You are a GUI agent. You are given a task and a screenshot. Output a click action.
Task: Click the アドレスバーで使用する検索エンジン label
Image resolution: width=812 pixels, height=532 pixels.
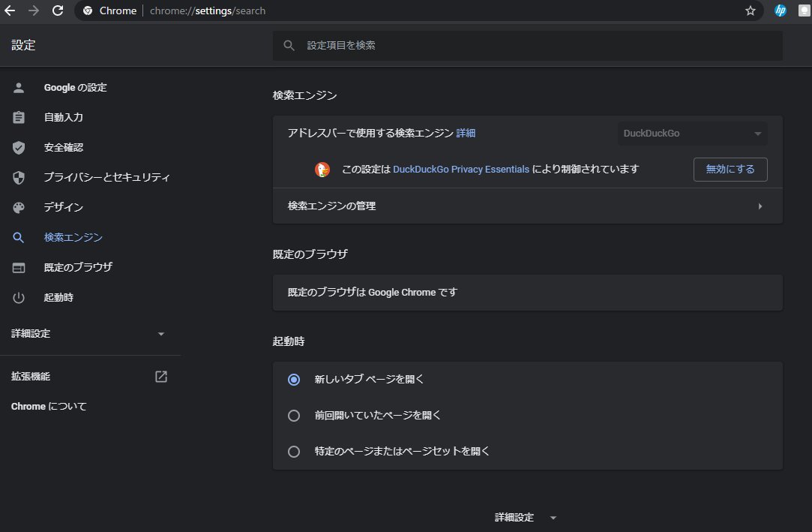point(371,133)
